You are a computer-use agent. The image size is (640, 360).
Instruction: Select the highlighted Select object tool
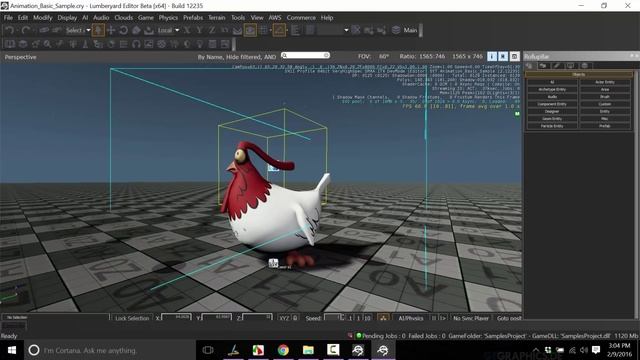pyautogui.click(x=98, y=30)
